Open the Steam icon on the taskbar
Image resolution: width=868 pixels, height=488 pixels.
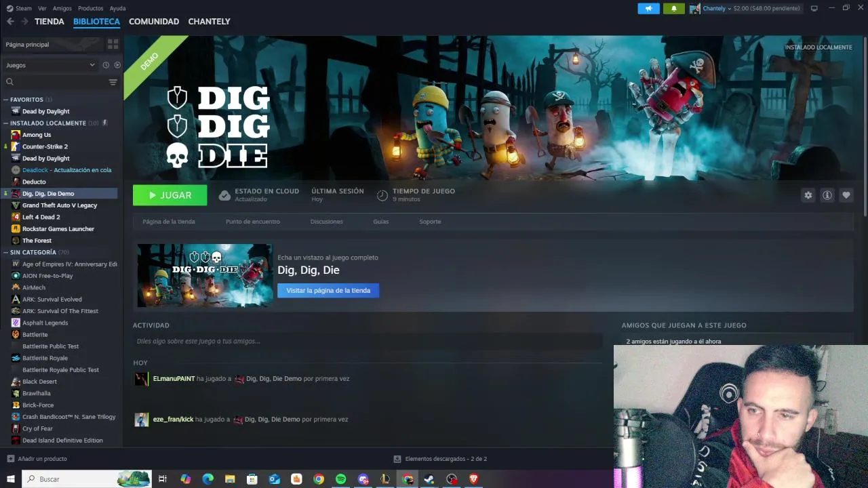click(429, 479)
